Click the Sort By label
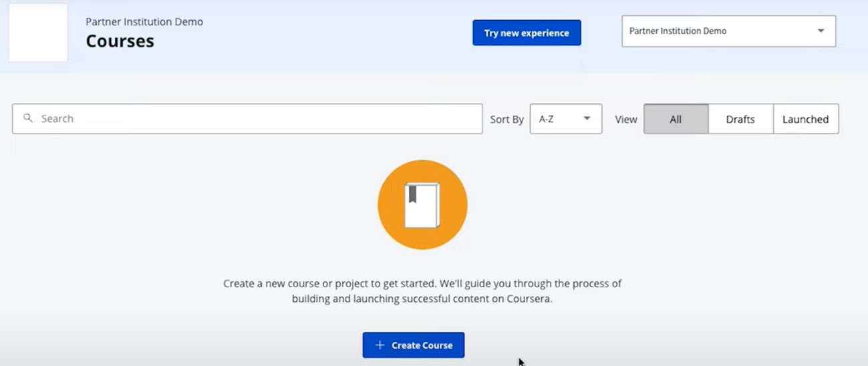The width and height of the screenshot is (868, 366). point(507,120)
